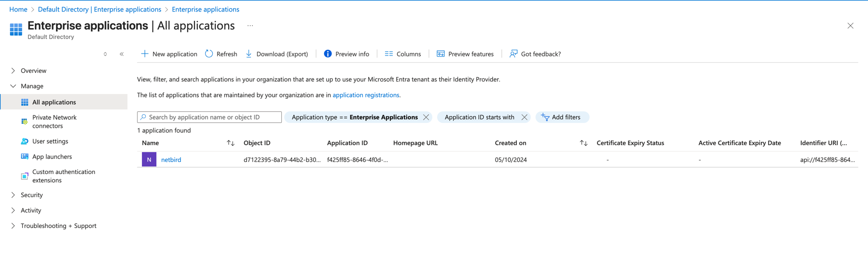
Task: Refresh the applications list
Action: click(x=221, y=54)
